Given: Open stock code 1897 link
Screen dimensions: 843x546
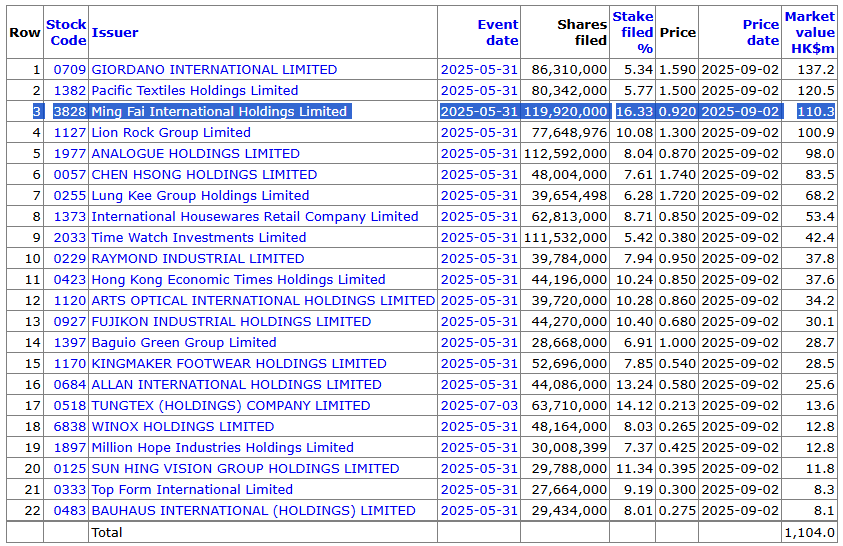Looking at the screenshot, I should 70,447.
